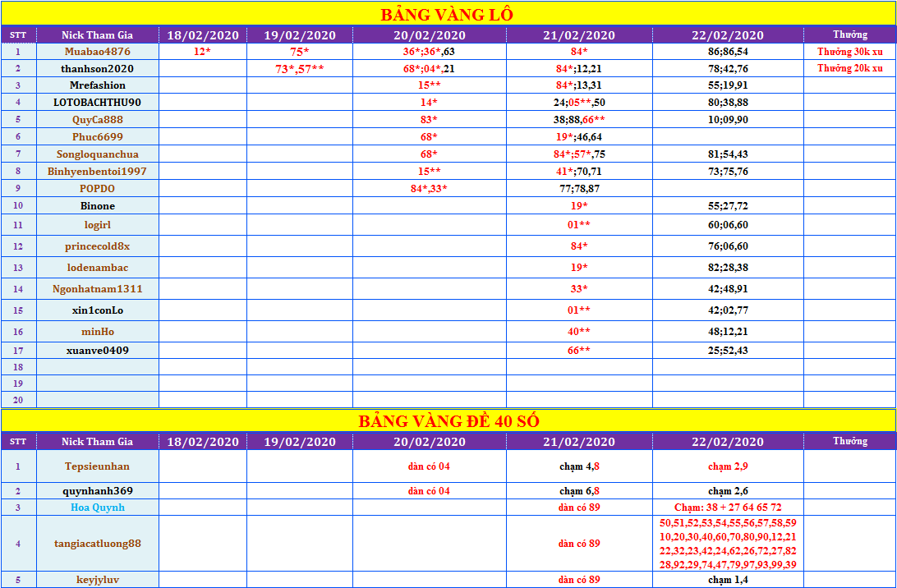Image resolution: width=897 pixels, height=588 pixels.
Task: Click the 'dàn có 89' cell of keyjyluv
Action: click(579, 580)
